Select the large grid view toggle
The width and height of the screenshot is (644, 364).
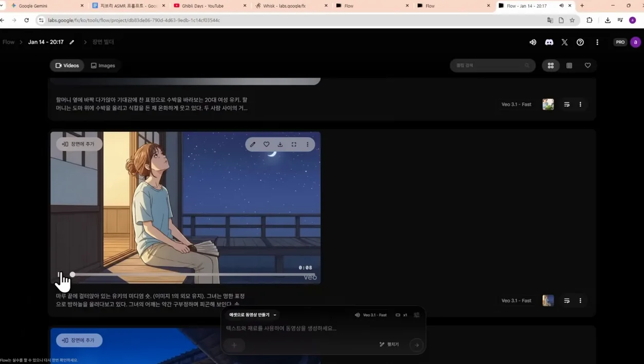tap(551, 65)
